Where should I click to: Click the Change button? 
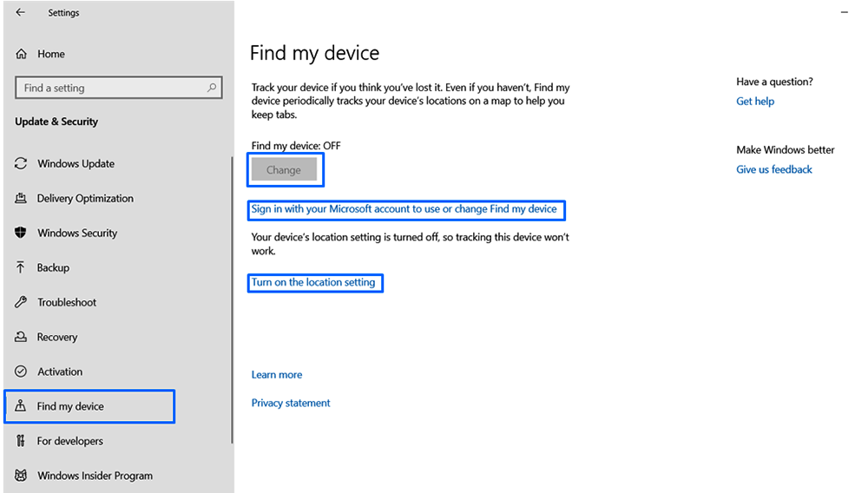tap(284, 169)
